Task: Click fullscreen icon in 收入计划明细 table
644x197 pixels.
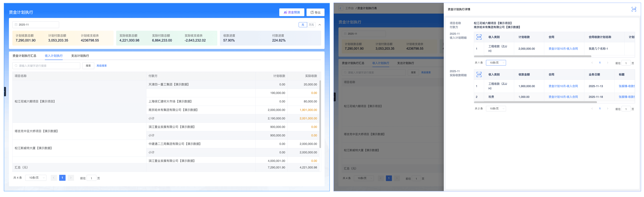Action: click(479, 37)
